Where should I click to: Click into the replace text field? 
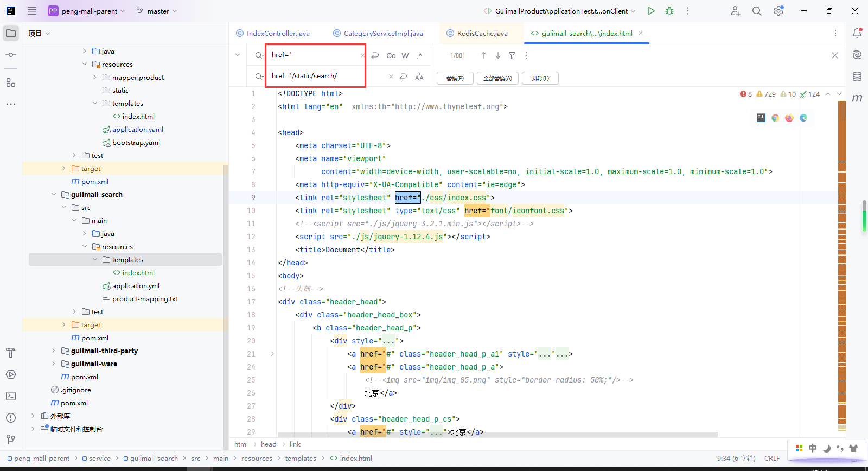[328, 76]
